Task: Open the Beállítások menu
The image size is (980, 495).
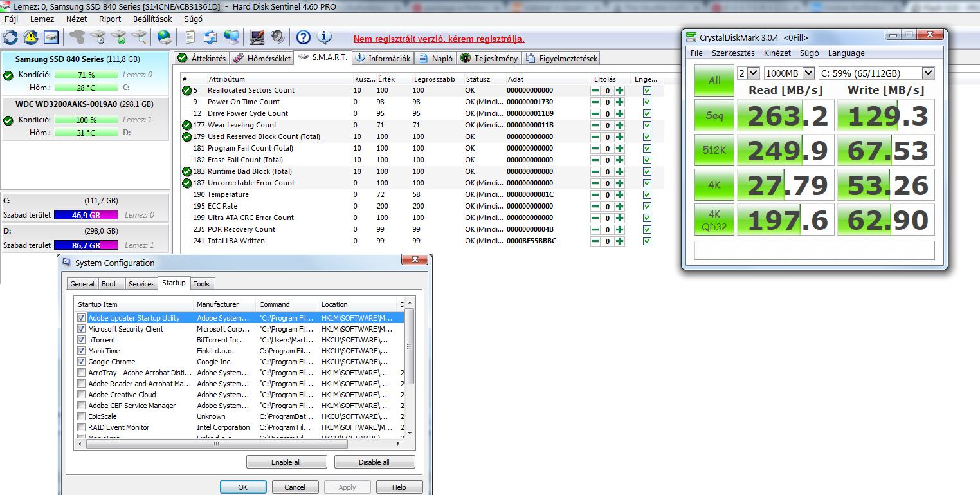Action: [x=152, y=19]
